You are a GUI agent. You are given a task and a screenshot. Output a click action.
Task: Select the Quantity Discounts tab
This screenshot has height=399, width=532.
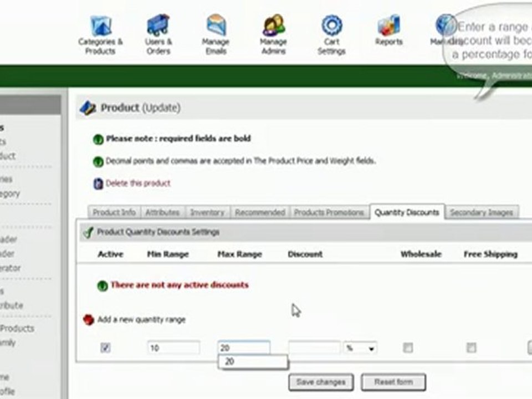click(407, 212)
